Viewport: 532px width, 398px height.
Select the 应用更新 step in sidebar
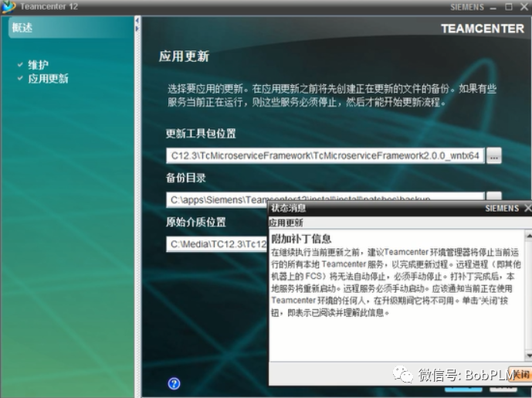click(x=48, y=79)
